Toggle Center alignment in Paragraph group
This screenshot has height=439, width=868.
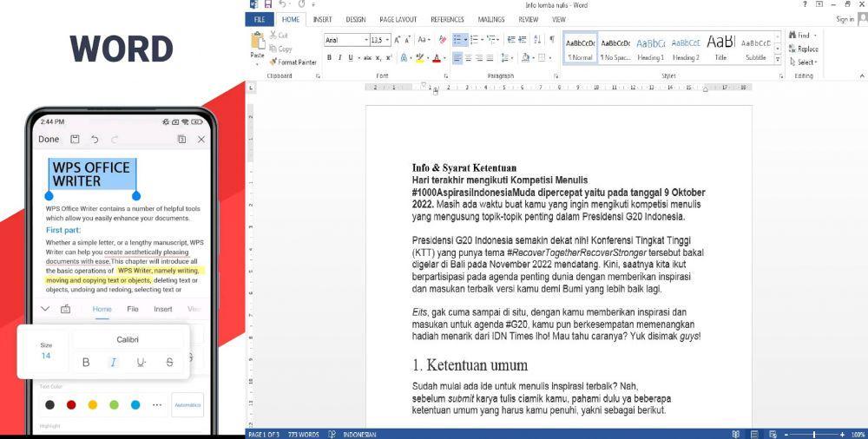point(469,57)
